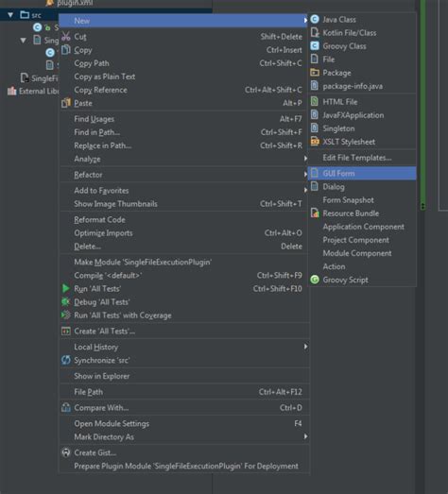The width and height of the screenshot is (448, 494).
Task: Choose Show in Explorer
Action: pyautogui.click(x=101, y=376)
